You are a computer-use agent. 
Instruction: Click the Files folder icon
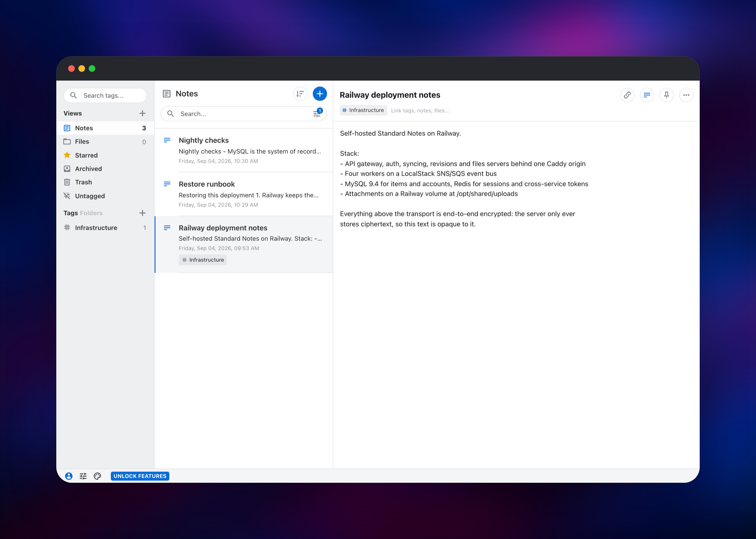[x=67, y=141]
